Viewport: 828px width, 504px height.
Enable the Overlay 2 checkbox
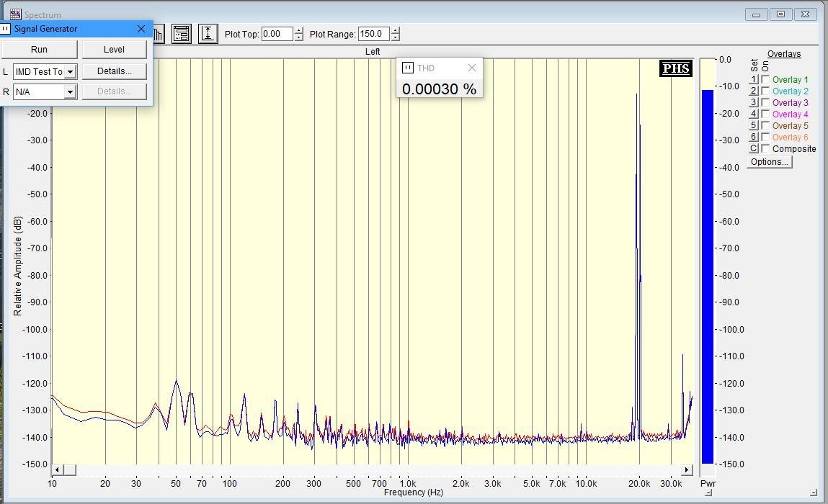765,91
